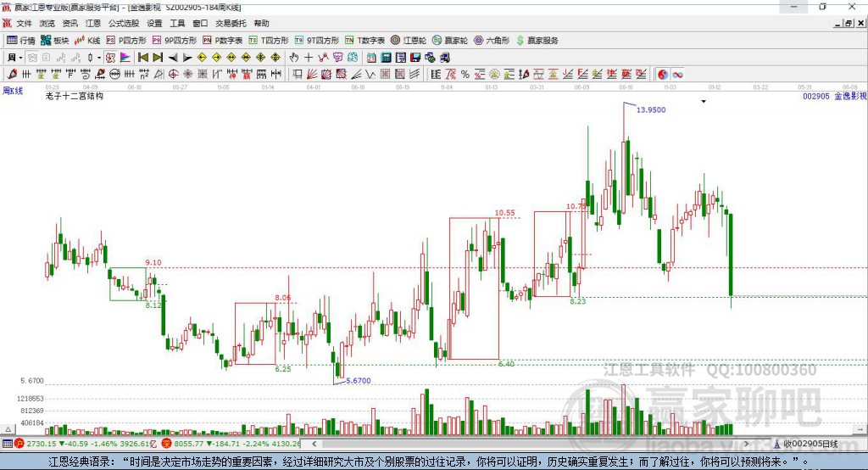868x470 pixels.
Task: Expand the volume panel triangle button
Action: (x=8, y=429)
